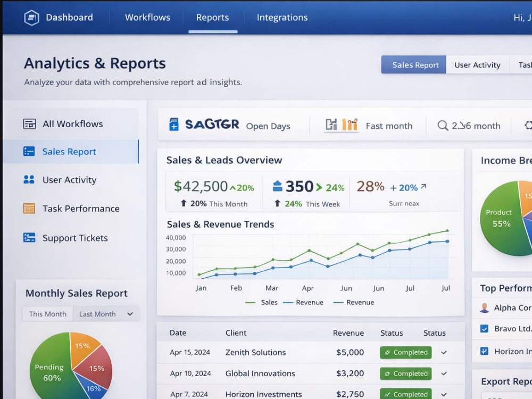Click the last green Sales data point
The image size is (532, 399).
447,231
